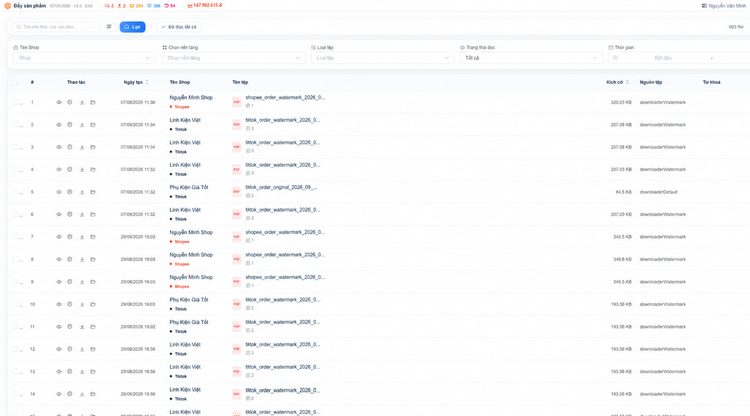Image resolution: width=750 pixels, height=416 pixels.
Task: Tick the checkbox for row 1
Action: [15, 102]
